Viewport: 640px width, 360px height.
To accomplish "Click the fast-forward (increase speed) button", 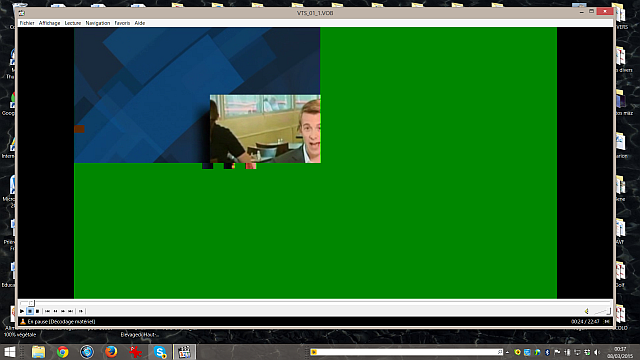I will [x=63, y=311].
